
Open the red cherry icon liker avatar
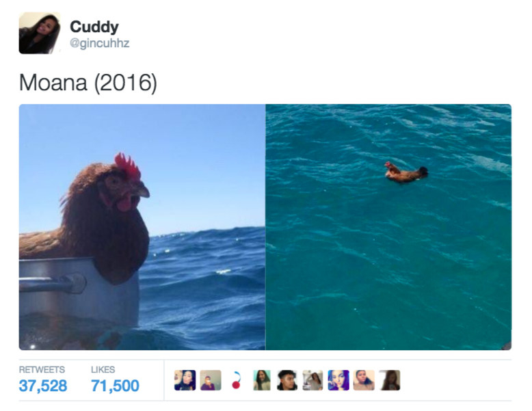pyautogui.click(x=236, y=380)
